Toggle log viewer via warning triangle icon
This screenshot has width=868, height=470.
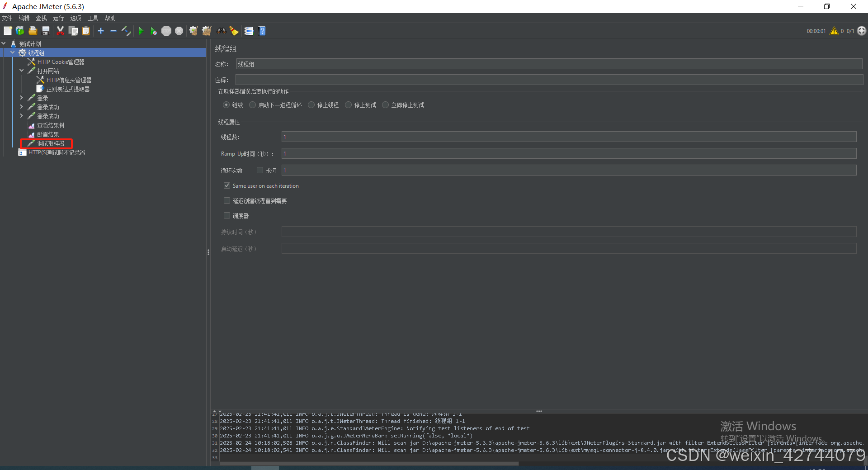834,31
